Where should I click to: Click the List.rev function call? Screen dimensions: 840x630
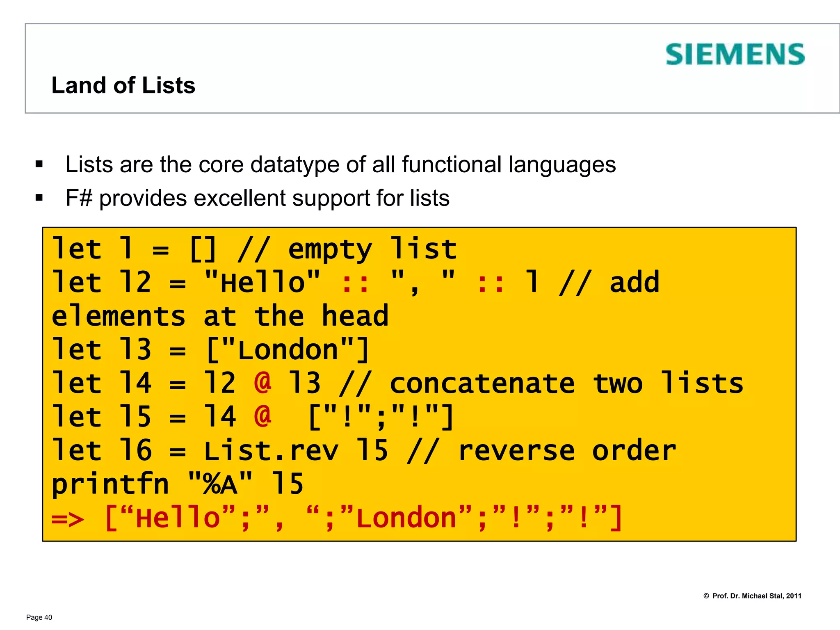tap(271, 451)
